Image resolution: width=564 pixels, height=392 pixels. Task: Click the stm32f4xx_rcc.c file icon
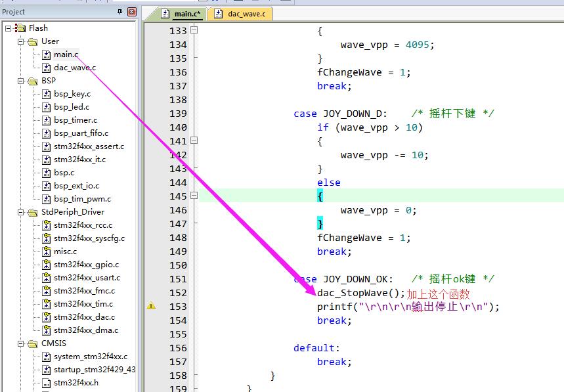click(x=46, y=225)
